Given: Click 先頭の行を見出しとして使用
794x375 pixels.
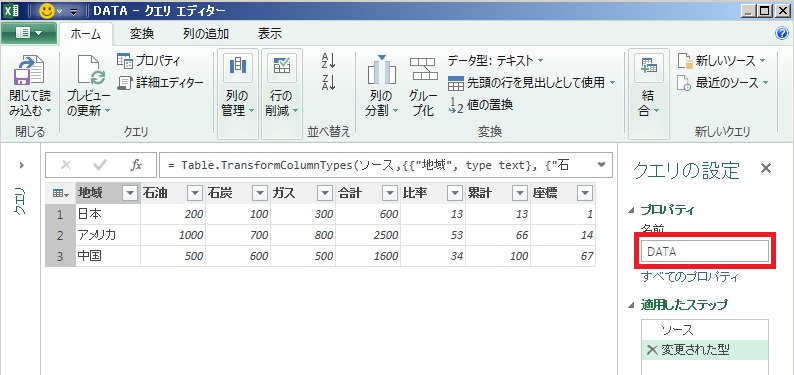Looking at the screenshot, I should pos(532,82).
